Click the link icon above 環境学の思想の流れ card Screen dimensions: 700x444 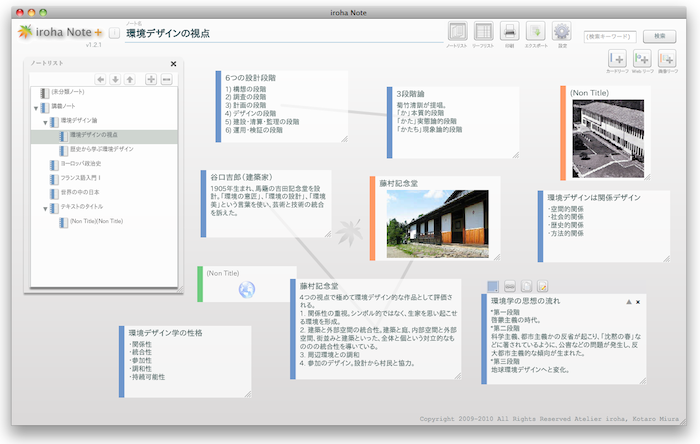click(x=510, y=286)
